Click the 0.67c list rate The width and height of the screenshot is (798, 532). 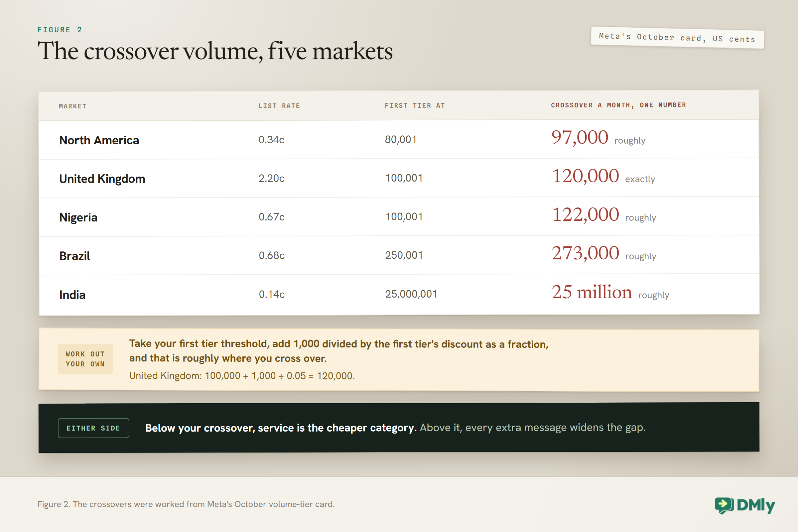[271, 217]
